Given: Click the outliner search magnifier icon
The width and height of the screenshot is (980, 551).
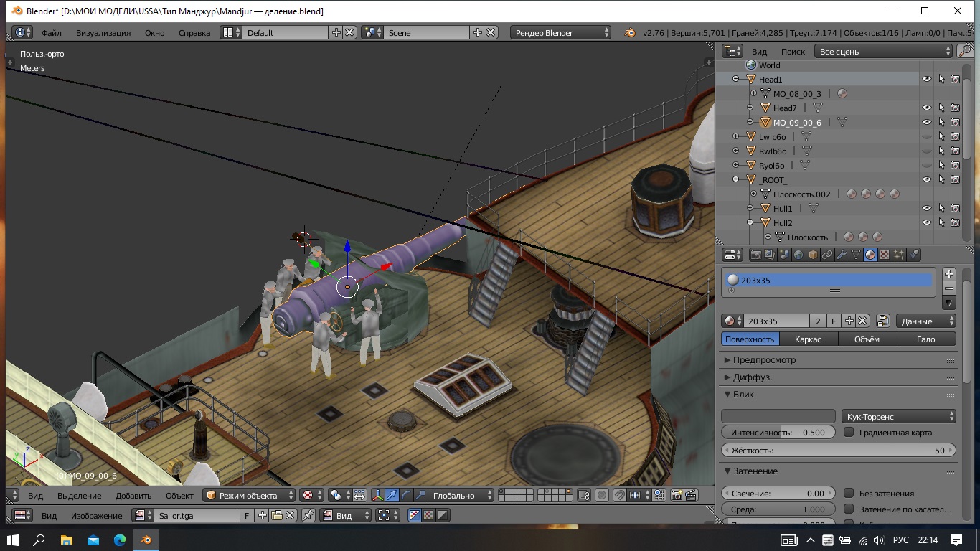Looking at the screenshot, I should click(965, 52).
